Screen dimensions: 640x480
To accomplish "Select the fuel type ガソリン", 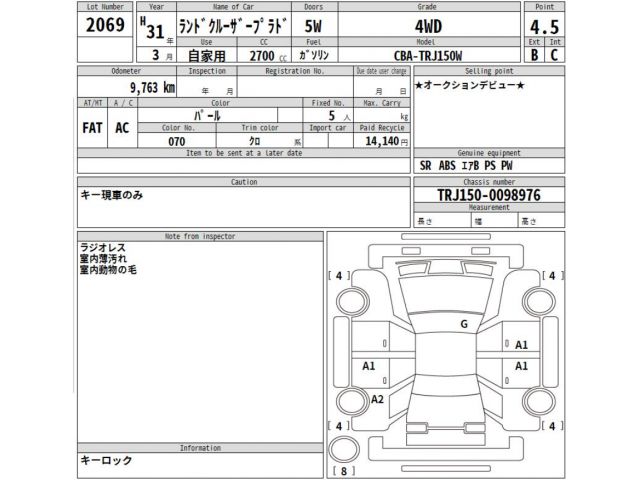I will tap(314, 55).
